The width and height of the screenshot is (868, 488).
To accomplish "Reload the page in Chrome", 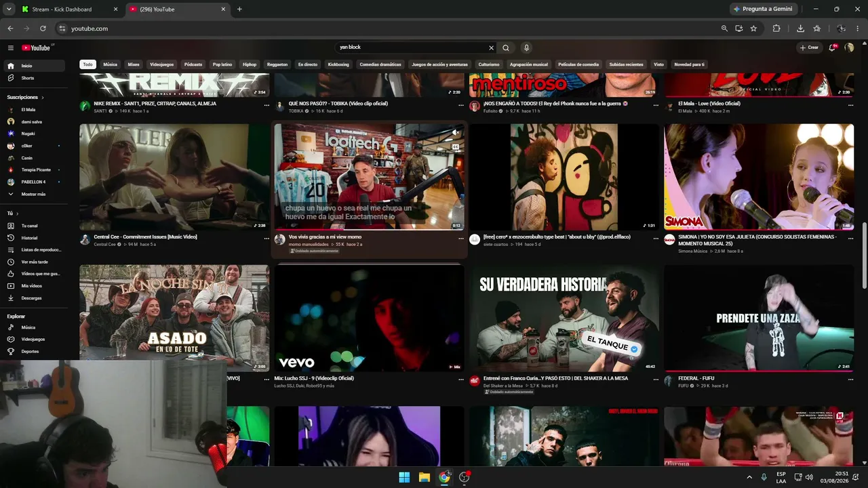I will [x=43, y=28].
